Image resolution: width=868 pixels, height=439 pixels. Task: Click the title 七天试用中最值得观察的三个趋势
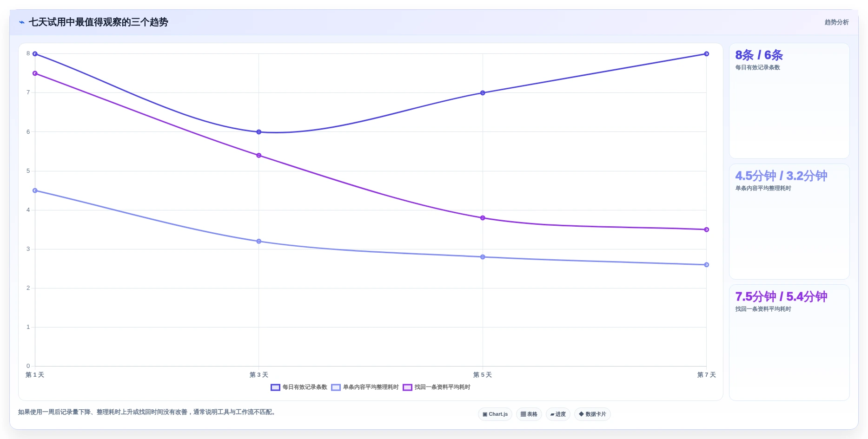coord(99,22)
